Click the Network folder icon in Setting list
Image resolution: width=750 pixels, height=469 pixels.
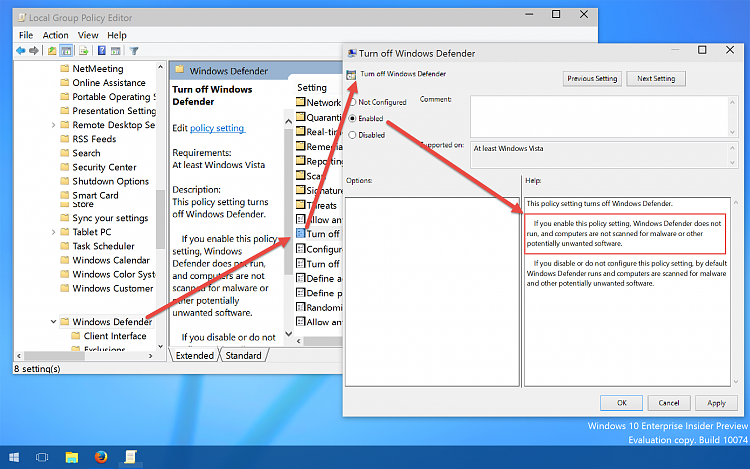300,102
